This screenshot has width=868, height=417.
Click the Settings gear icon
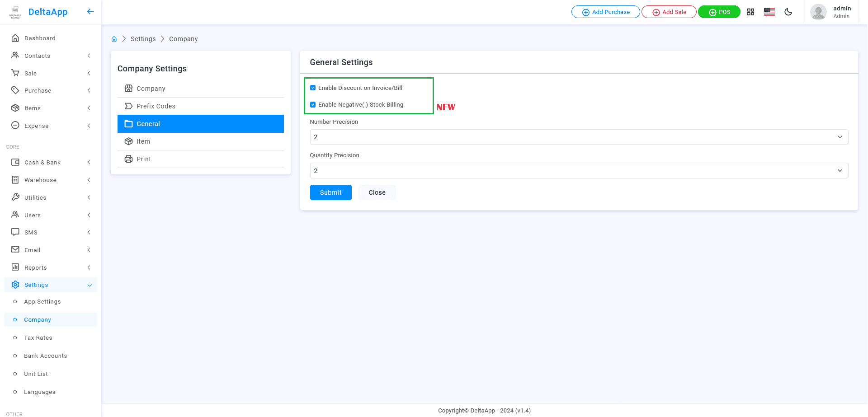[15, 285]
